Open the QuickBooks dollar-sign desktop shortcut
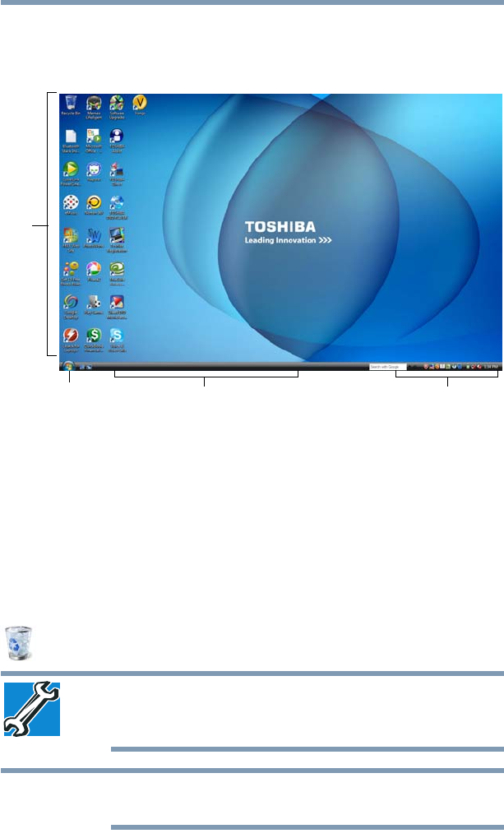Screen dimensions: 504x838 tap(94, 340)
